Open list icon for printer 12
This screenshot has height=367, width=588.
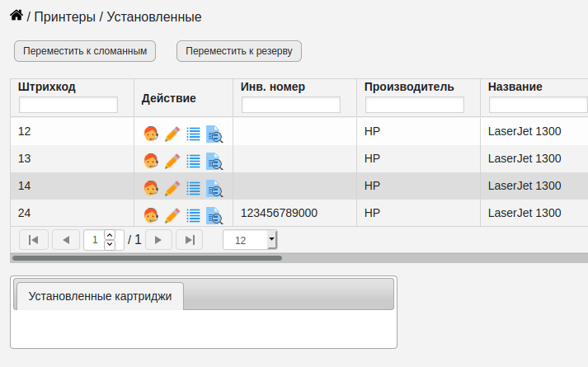click(194, 134)
